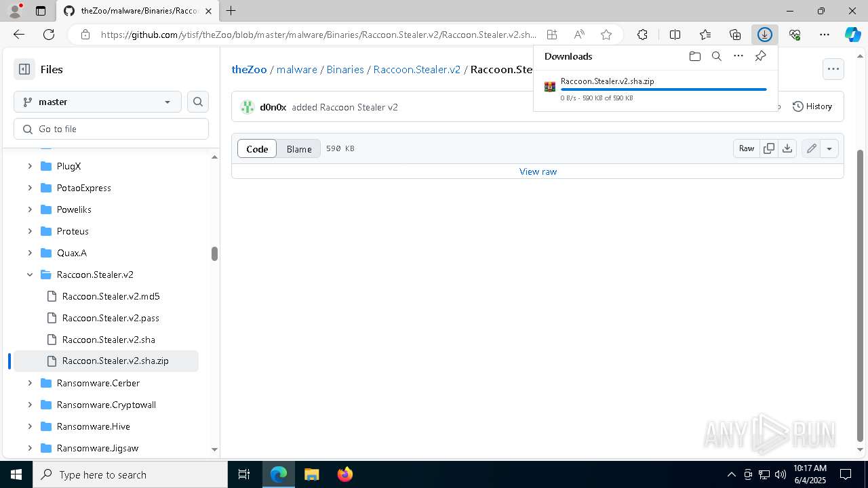Open downloads folder icon
Image resolution: width=868 pixels, height=488 pixels.
[x=694, y=56]
